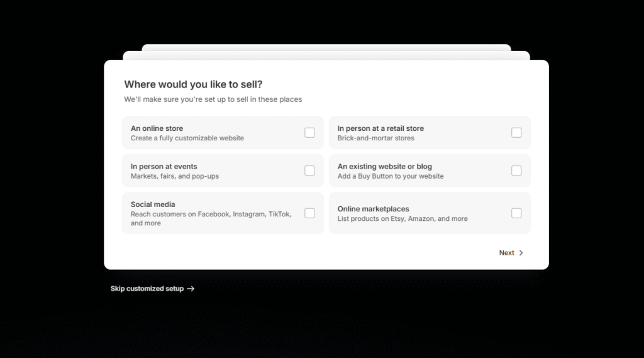The width and height of the screenshot is (644, 358).
Task: Click the An existing website or blog title
Action: point(384,167)
